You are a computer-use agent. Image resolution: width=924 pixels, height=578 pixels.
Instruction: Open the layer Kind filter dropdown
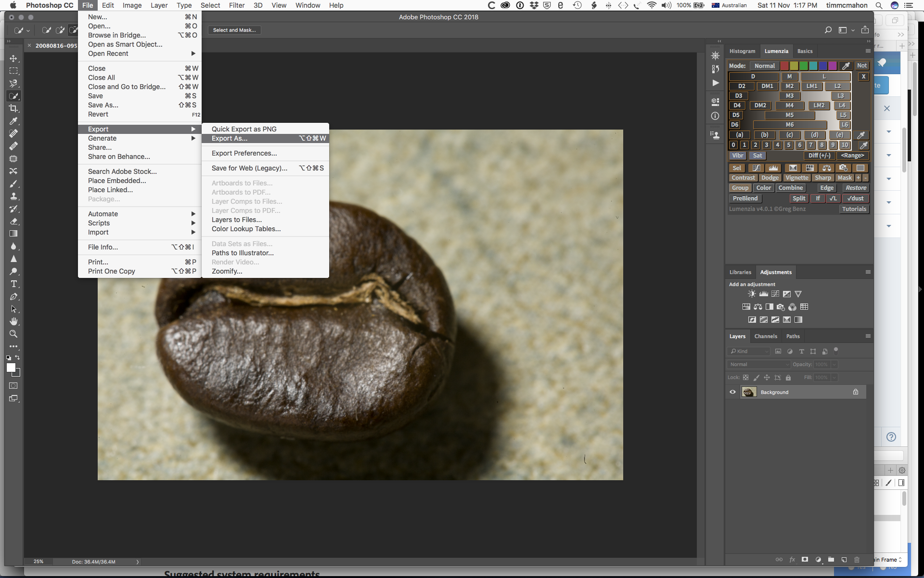[749, 351]
